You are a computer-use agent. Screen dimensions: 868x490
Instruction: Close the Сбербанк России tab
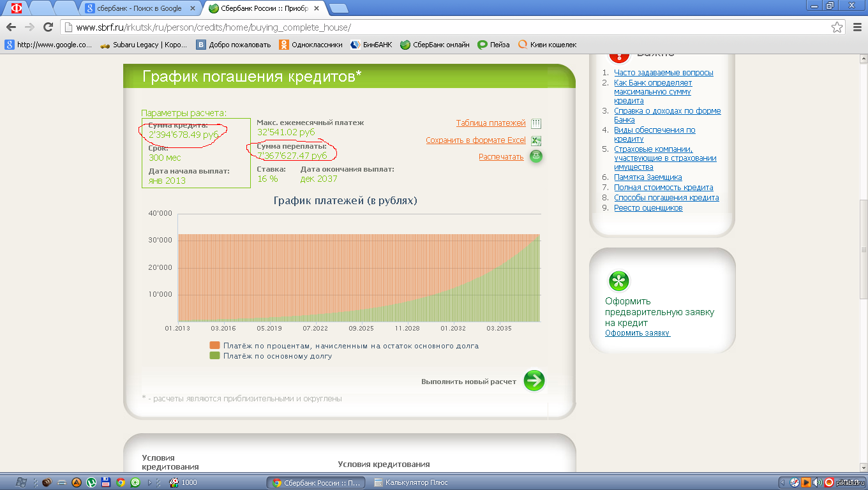click(x=322, y=8)
